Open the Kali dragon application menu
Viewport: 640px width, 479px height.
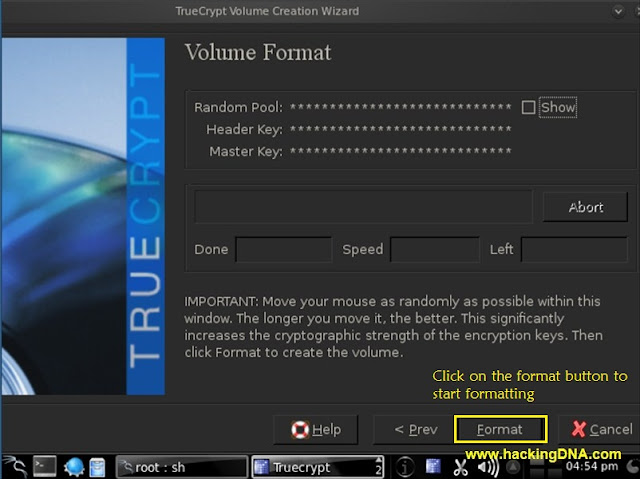pos(14,467)
